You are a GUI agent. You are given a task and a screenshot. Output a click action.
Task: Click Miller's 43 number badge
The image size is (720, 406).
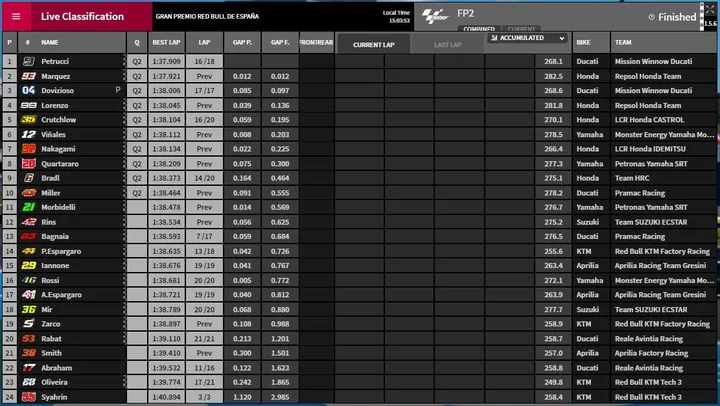28,192
